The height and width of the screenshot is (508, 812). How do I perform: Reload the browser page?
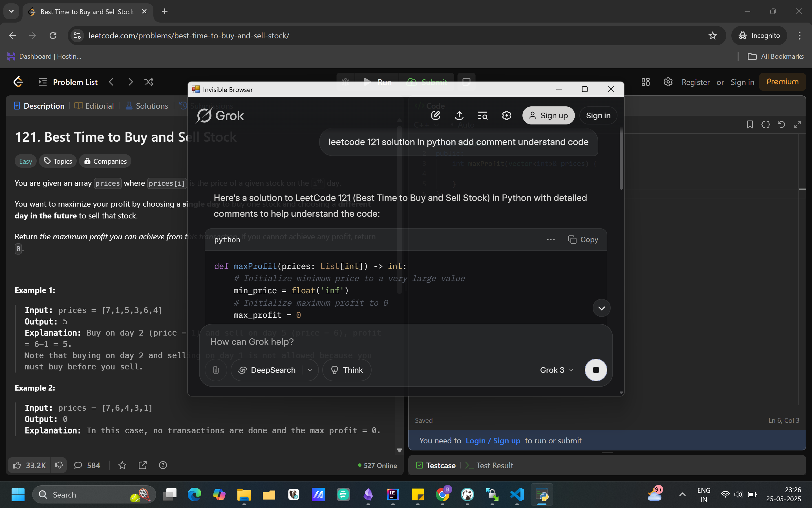(x=53, y=36)
